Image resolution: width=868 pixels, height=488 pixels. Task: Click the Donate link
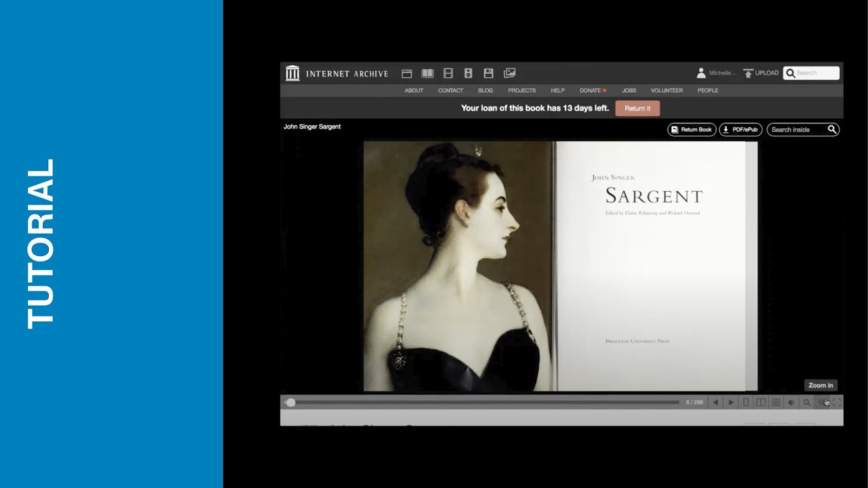pyautogui.click(x=593, y=90)
